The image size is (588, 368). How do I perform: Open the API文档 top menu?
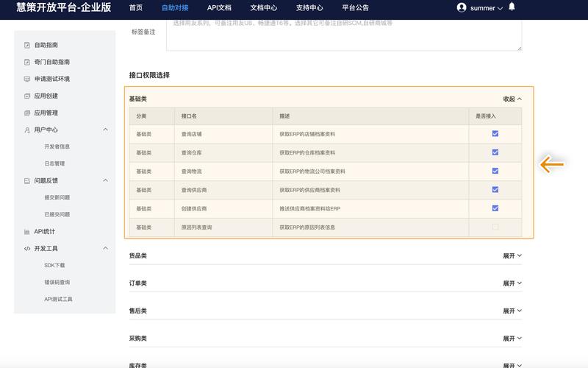(218, 7)
